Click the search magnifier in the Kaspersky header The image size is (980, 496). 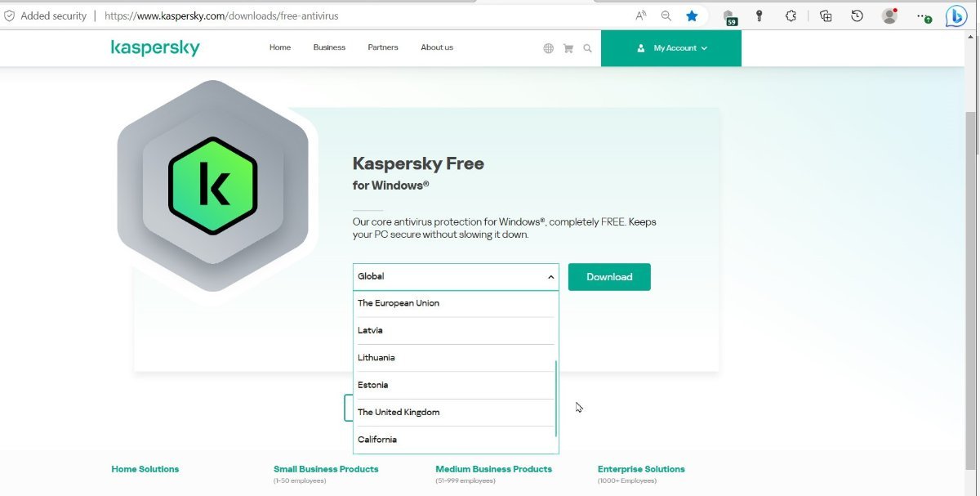587,48
